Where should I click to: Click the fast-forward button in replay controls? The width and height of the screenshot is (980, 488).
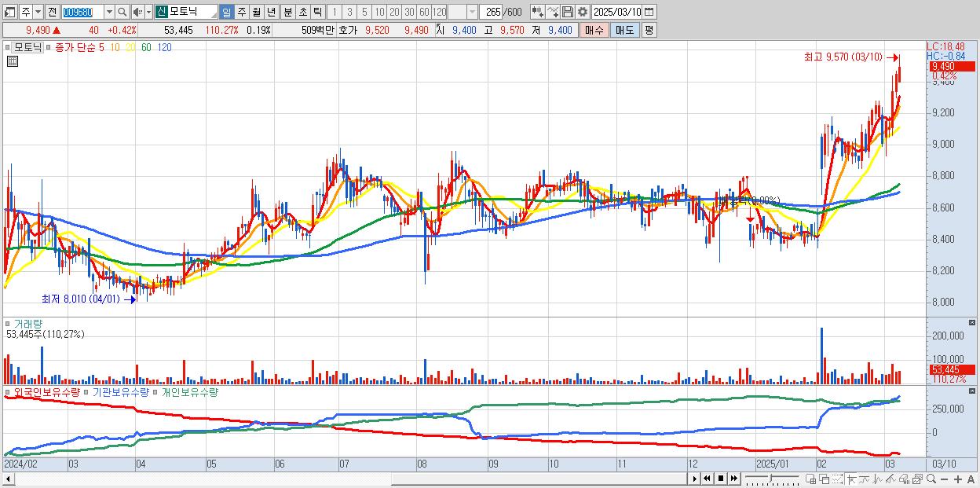(x=733, y=479)
